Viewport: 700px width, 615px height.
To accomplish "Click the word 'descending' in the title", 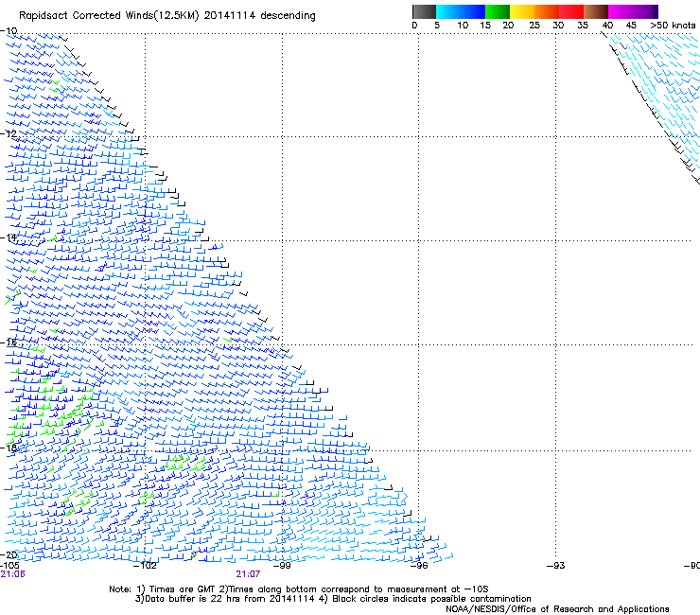I will [288, 16].
